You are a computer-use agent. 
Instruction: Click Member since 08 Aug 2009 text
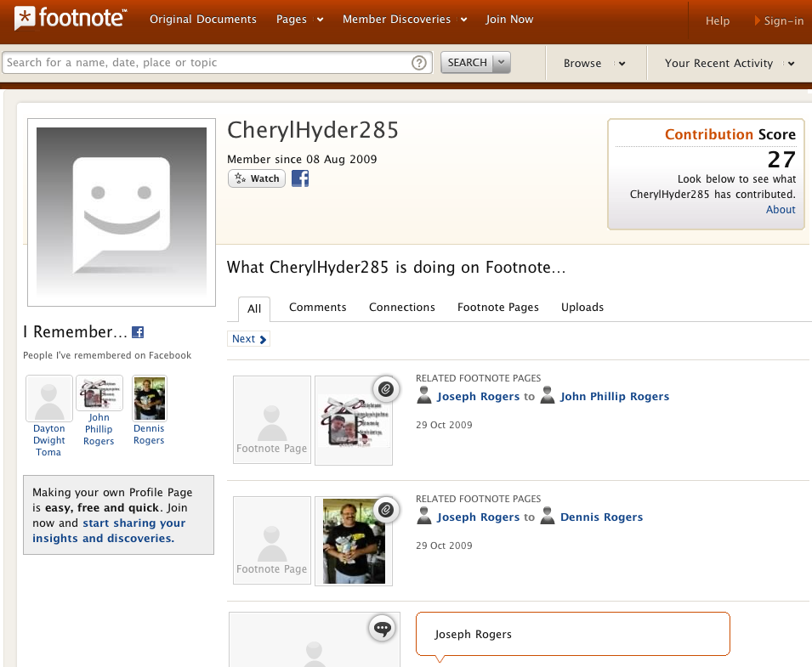pos(302,160)
